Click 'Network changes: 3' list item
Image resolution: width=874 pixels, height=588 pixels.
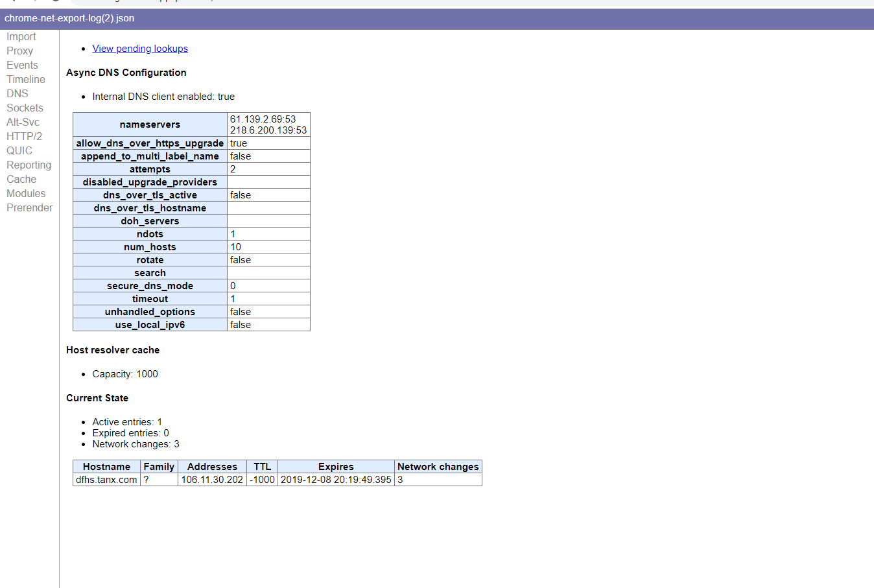[136, 444]
